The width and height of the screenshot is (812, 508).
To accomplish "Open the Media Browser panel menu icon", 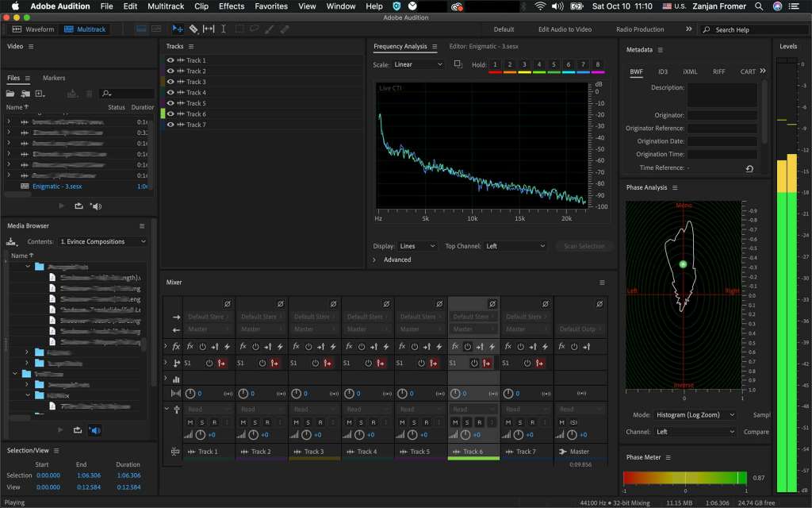I will [142, 226].
